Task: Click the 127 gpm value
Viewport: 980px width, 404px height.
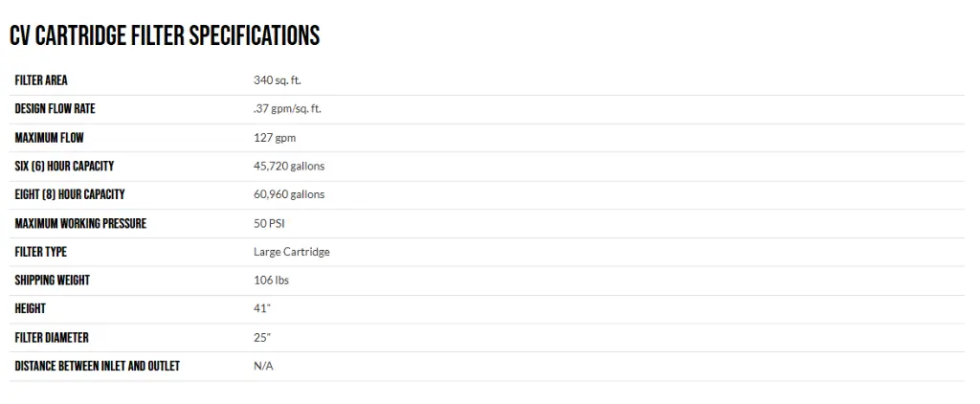Action: click(275, 138)
